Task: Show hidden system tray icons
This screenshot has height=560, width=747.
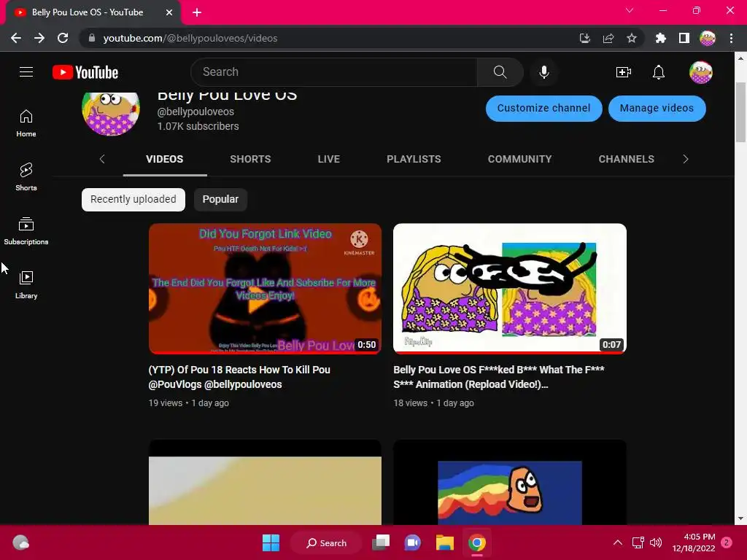Action: pos(617,542)
